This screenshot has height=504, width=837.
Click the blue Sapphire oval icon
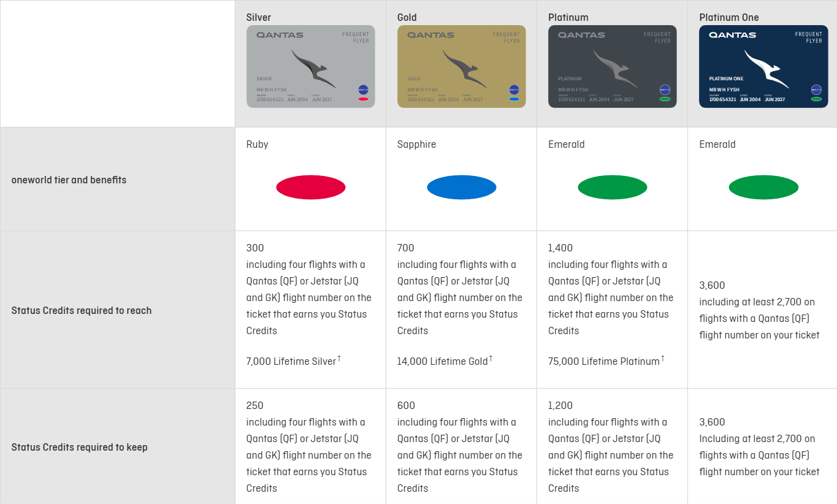point(462,187)
